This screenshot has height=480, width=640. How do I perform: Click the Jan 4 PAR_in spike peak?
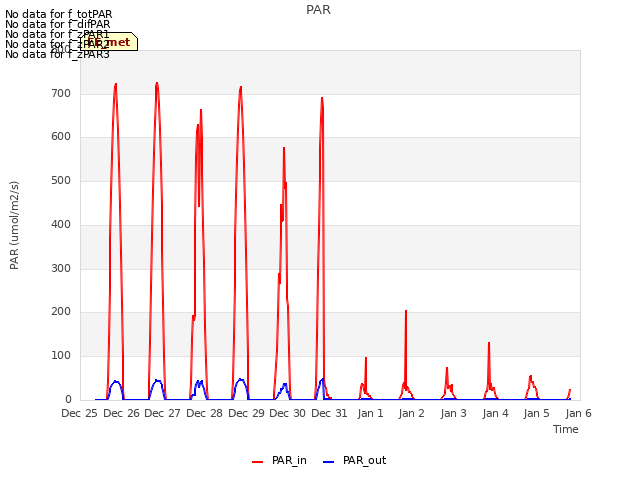point(489,344)
